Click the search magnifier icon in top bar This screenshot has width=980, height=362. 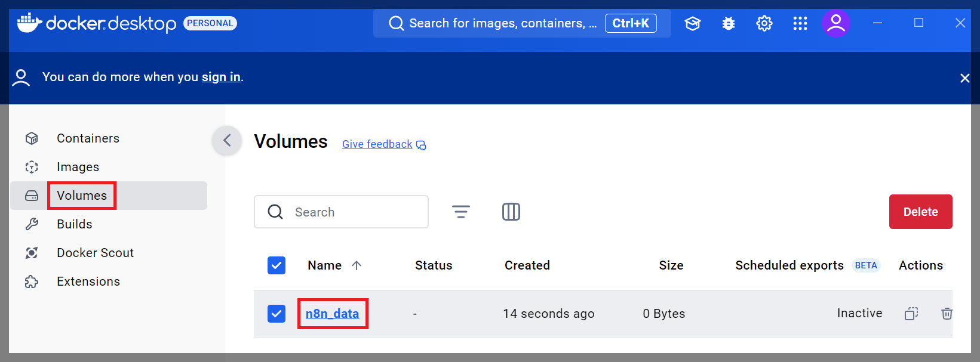pos(396,23)
